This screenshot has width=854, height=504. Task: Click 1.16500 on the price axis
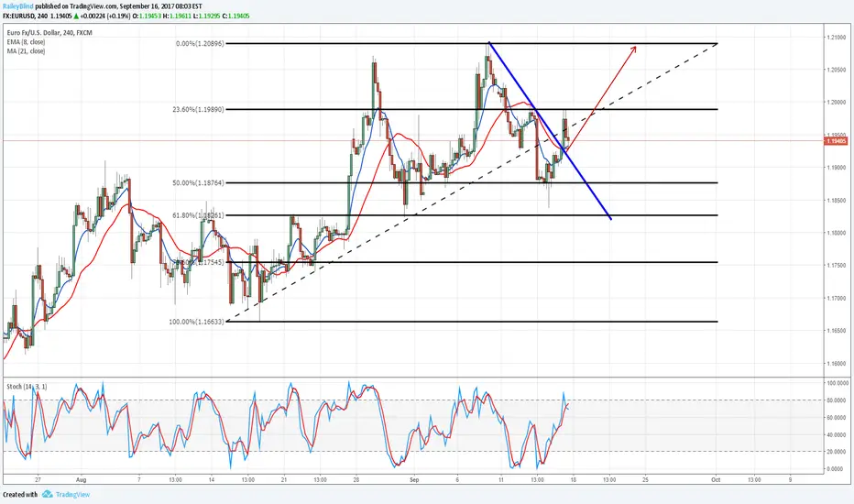(x=837, y=332)
